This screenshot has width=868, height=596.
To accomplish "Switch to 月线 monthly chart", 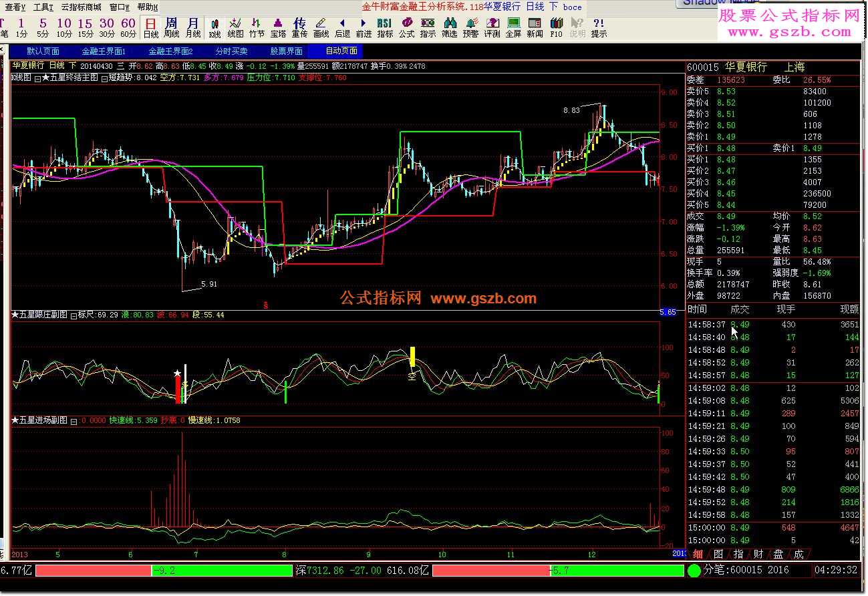I will click(x=193, y=27).
